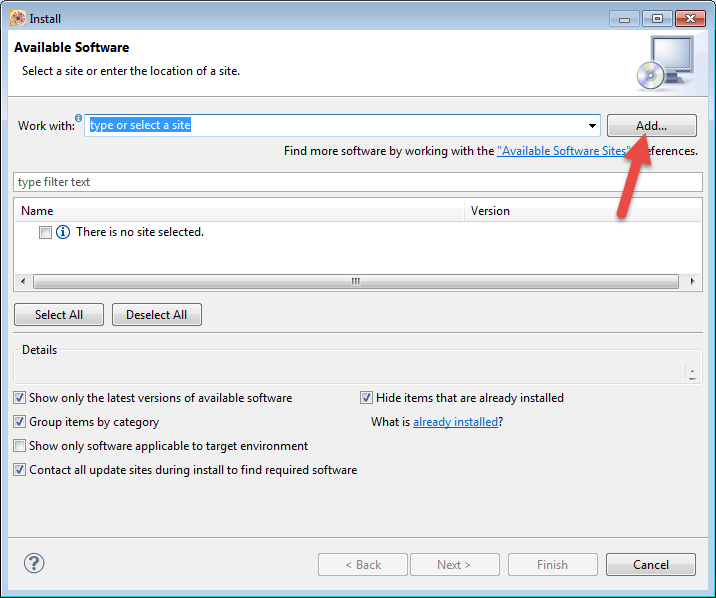Toggle Show only the latest versions checkbox
Screen dimensions: 716x598
click(x=20, y=398)
